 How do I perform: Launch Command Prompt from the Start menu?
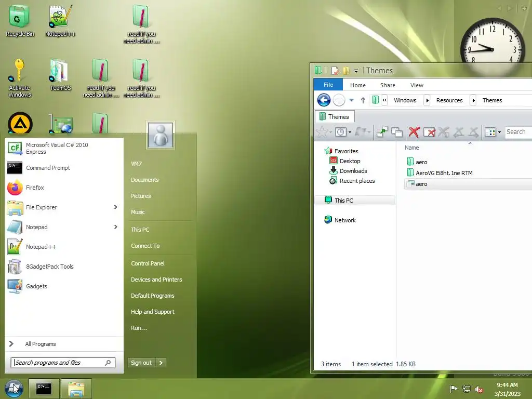[x=64, y=168]
